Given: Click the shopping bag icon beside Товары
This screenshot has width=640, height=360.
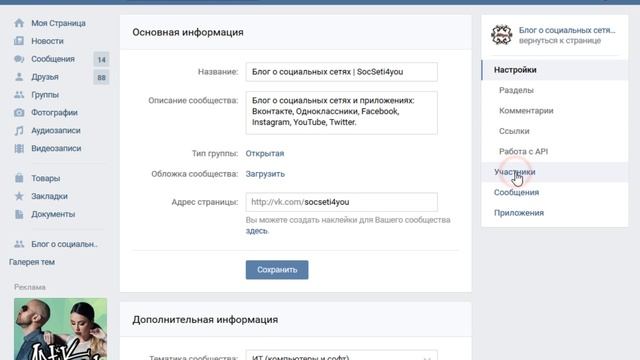Looking at the screenshot, I should 19,178.
